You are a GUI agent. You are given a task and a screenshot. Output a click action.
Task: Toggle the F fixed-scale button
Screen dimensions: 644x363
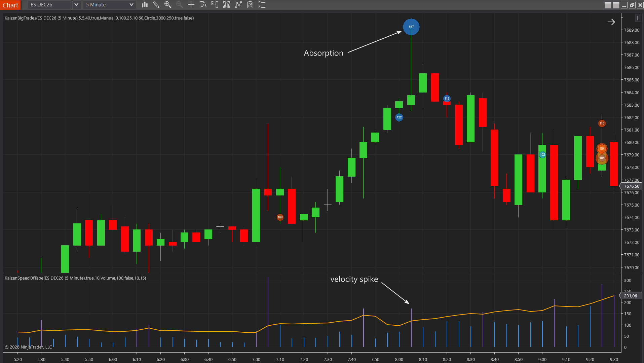[x=638, y=18]
